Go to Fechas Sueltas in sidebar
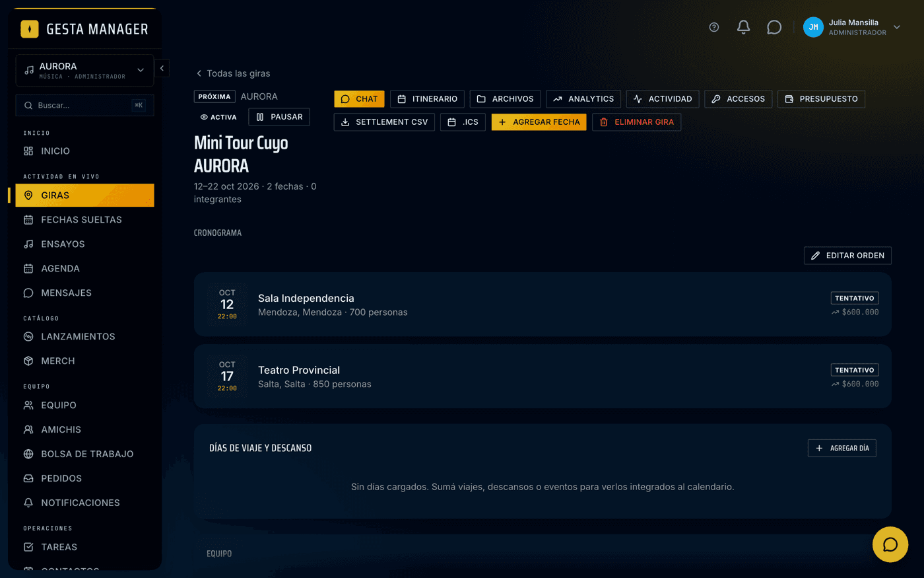Image resolution: width=924 pixels, height=578 pixels. click(x=84, y=220)
